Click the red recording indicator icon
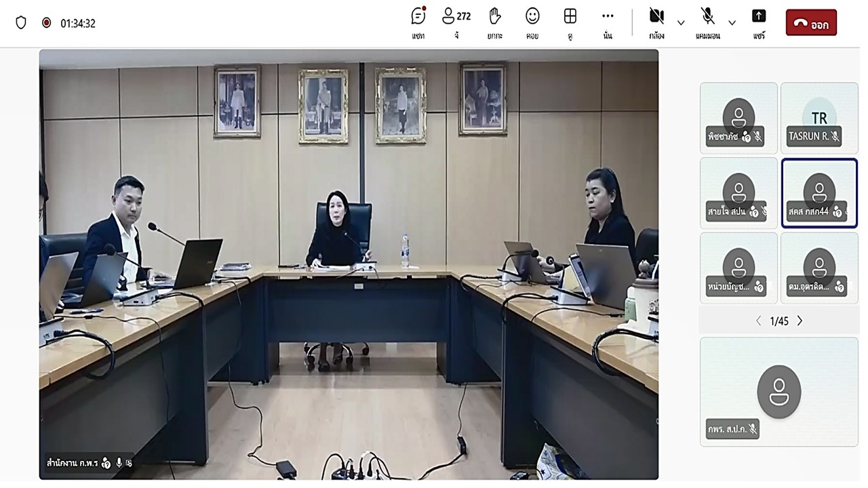 (x=46, y=23)
